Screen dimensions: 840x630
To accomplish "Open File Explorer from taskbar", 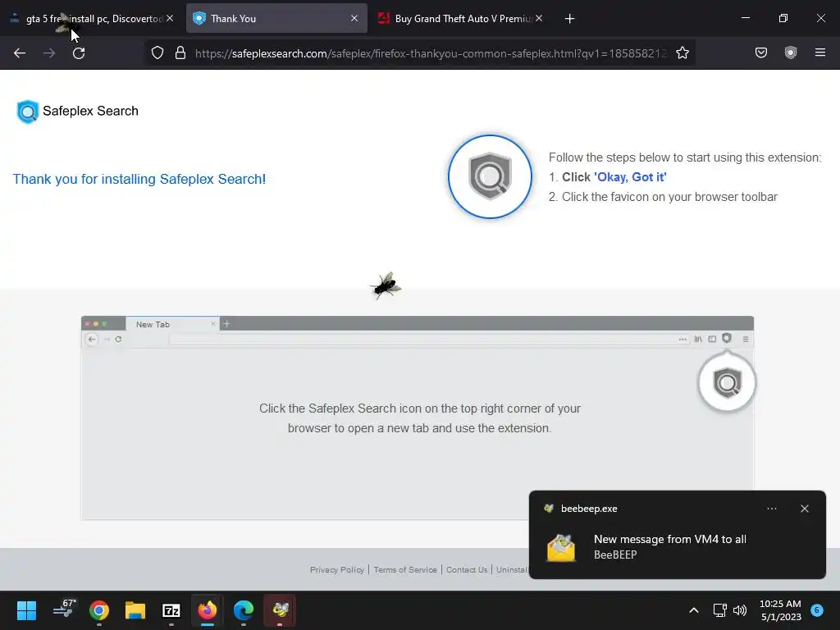I will pos(135,610).
